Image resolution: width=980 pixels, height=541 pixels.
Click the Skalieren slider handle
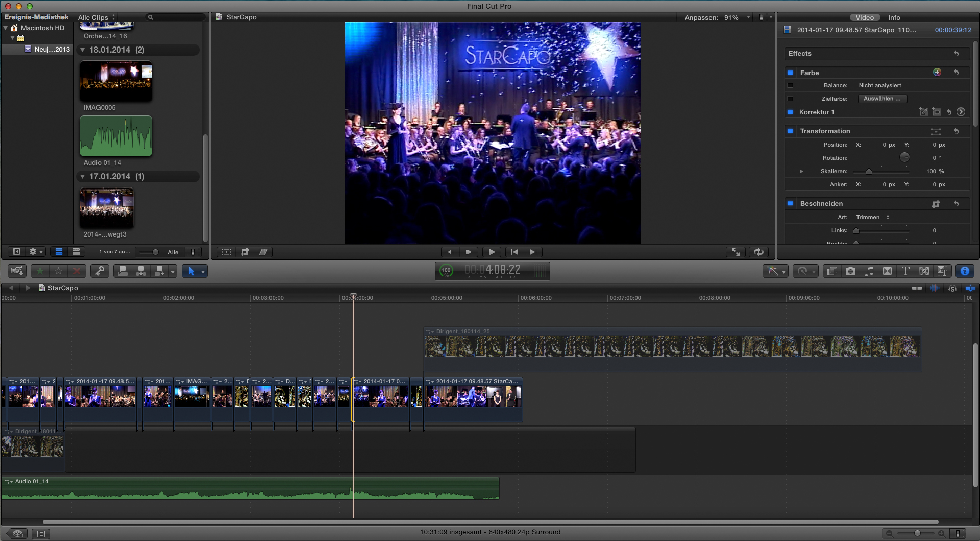tap(869, 171)
